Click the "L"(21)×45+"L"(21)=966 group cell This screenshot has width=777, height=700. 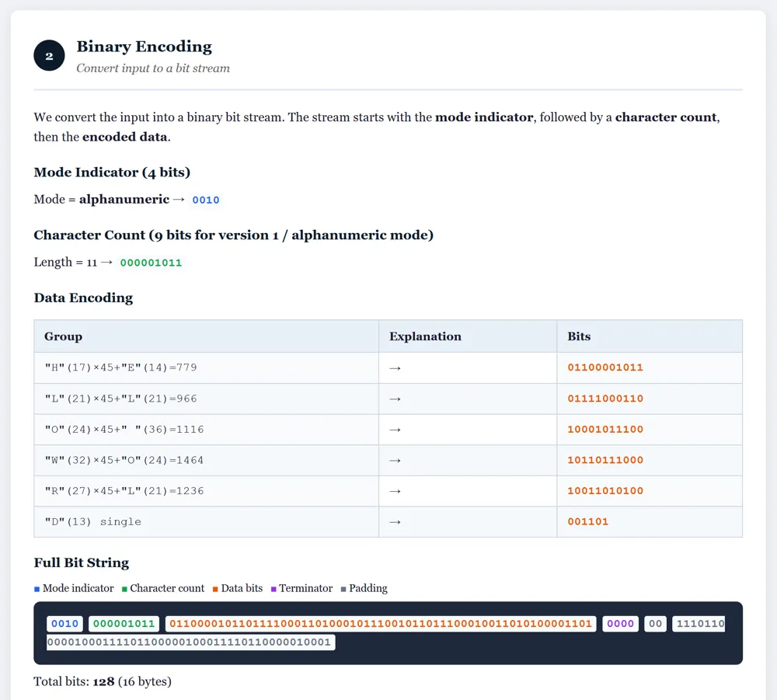(120, 399)
